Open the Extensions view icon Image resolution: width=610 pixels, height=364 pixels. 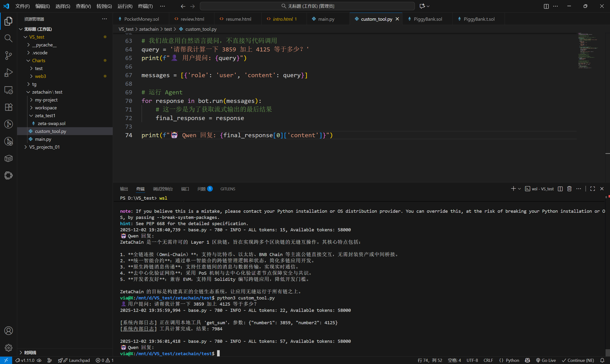click(8, 107)
